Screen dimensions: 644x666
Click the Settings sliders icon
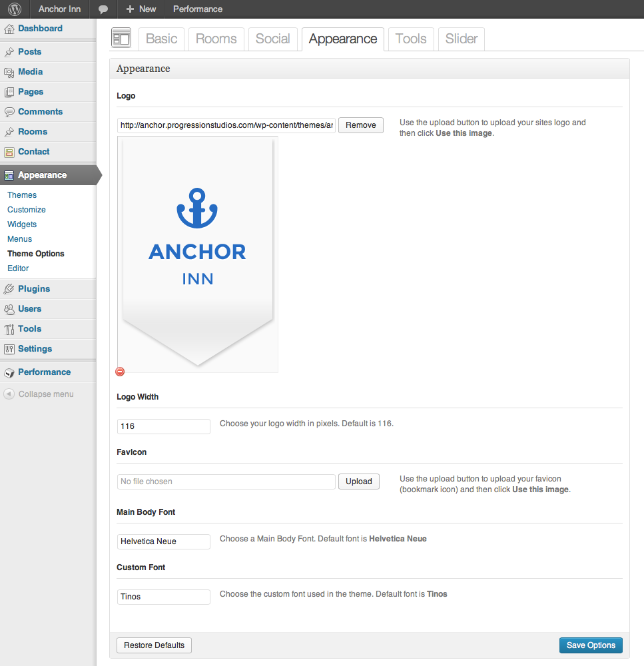pyautogui.click(x=9, y=349)
